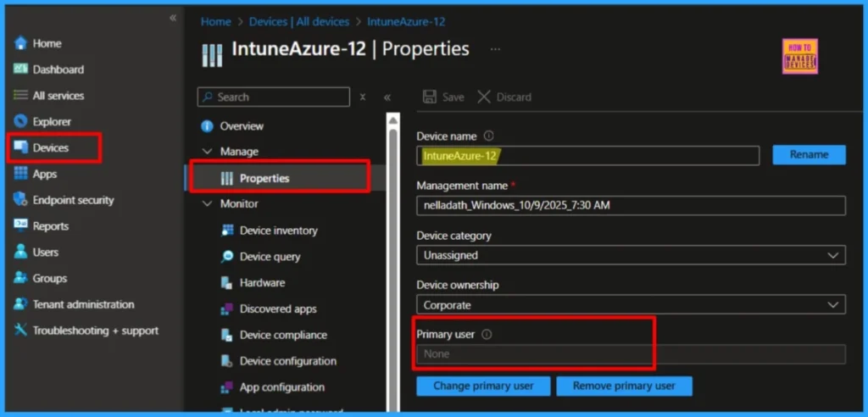Viewport: 868px width, 417px height.
Task: Click the Groups people icon
Action: point(20,277)
